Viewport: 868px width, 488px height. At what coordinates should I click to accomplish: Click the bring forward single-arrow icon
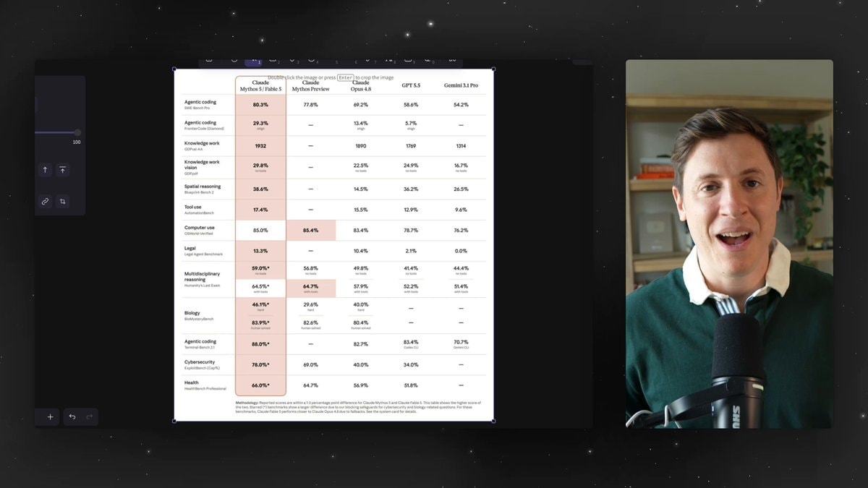point(45,170)
